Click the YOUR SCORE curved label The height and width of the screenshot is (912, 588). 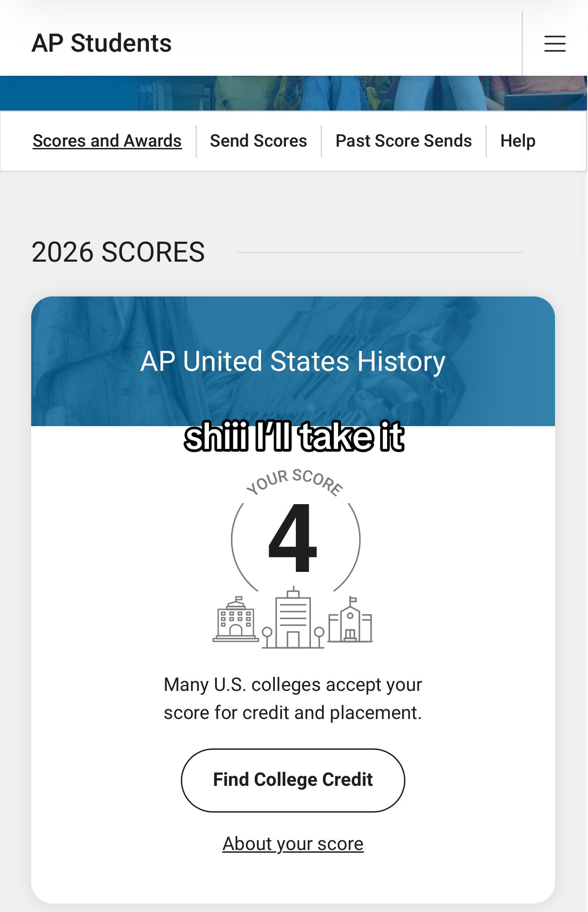click(x=295, y=482)
